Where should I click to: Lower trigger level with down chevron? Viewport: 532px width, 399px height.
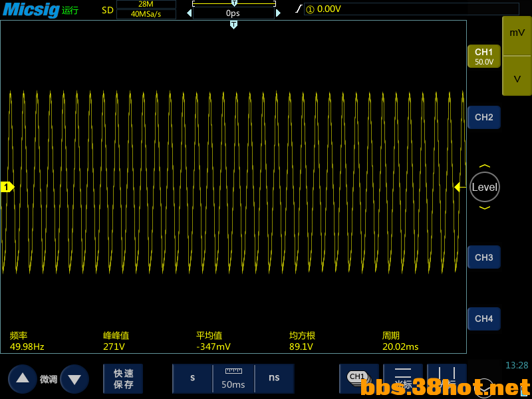coord(485,207)
